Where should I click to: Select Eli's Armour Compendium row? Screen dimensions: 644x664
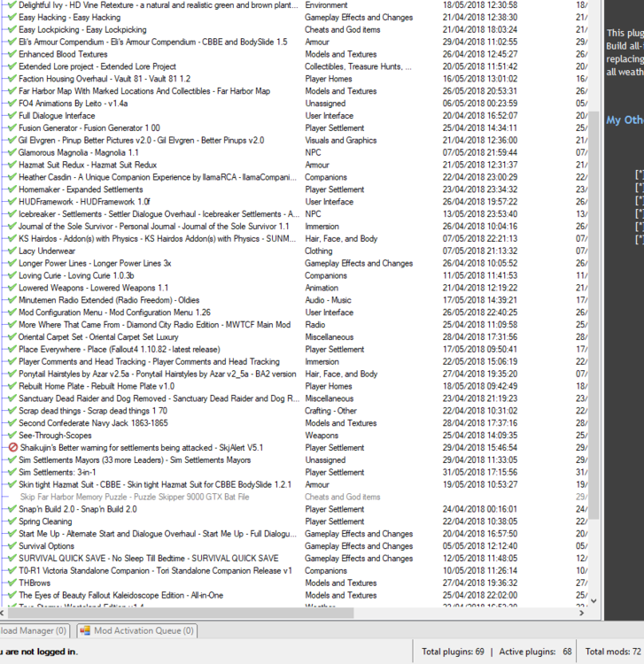click(294, 42)
